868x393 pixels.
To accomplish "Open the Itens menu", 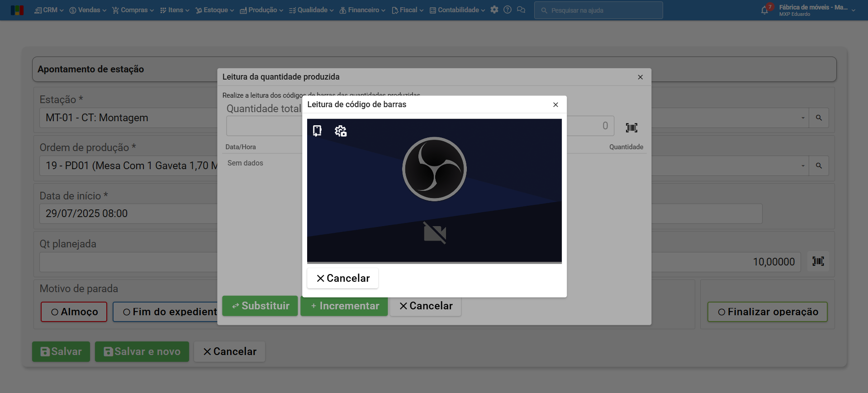I will coord(175,10).
